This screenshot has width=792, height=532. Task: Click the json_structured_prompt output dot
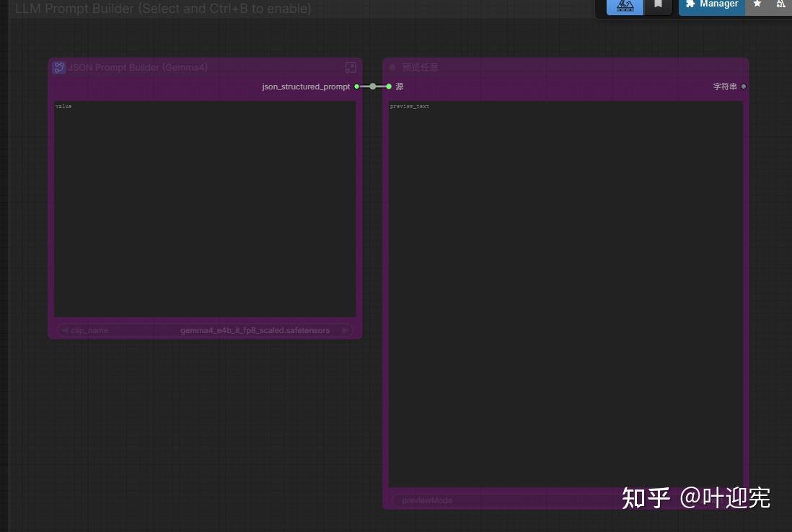pos(356,87)
